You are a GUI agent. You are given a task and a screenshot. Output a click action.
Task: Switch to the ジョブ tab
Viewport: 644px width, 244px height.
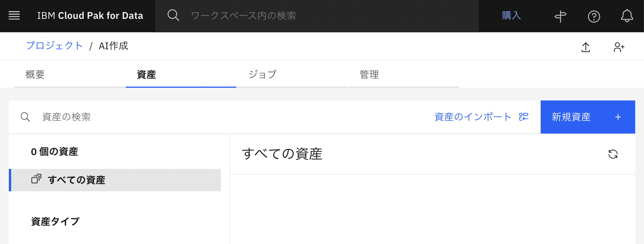click(x=262, y=74)
